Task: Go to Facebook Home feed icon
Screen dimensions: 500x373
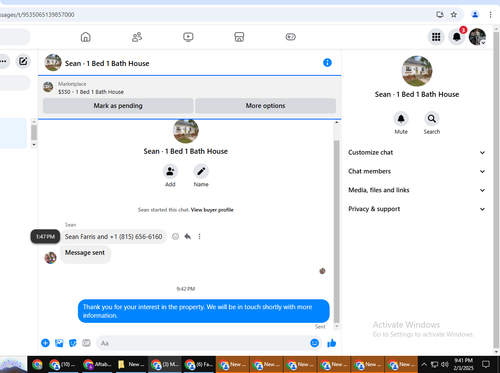Action: tap(86, 37)
